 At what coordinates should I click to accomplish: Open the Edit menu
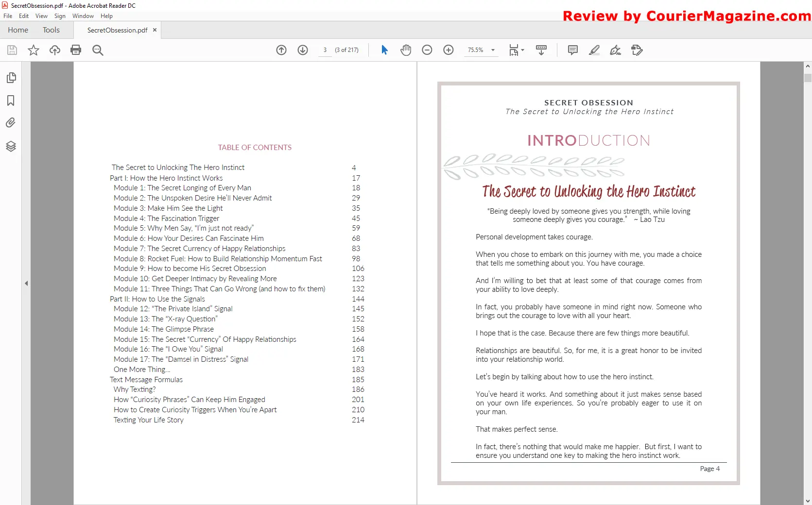24,16
